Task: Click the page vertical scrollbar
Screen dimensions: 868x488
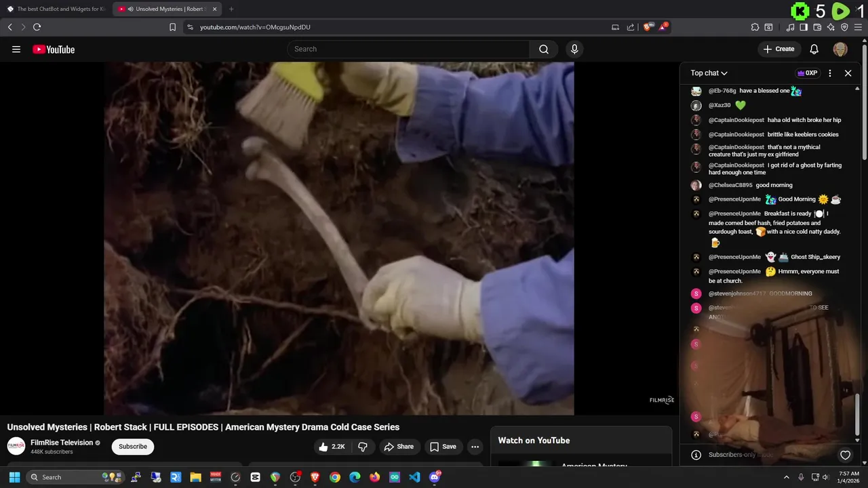Action: [864, 102]
